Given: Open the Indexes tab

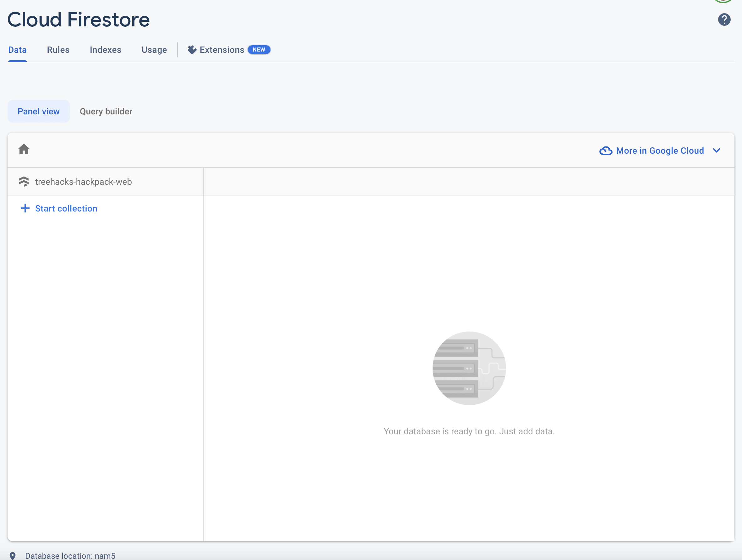Looking at the screenshot, I should [106, 50].
